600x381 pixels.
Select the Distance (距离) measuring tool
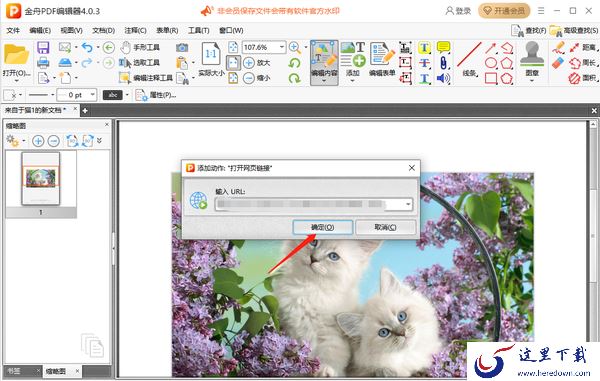[x=583, y=47]
